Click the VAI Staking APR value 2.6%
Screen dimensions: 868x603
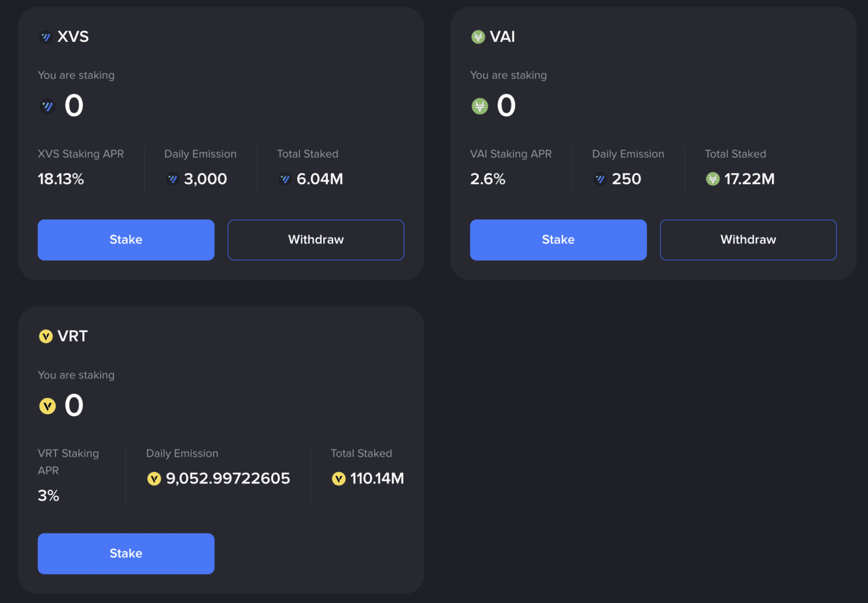(x=488, y=179)
